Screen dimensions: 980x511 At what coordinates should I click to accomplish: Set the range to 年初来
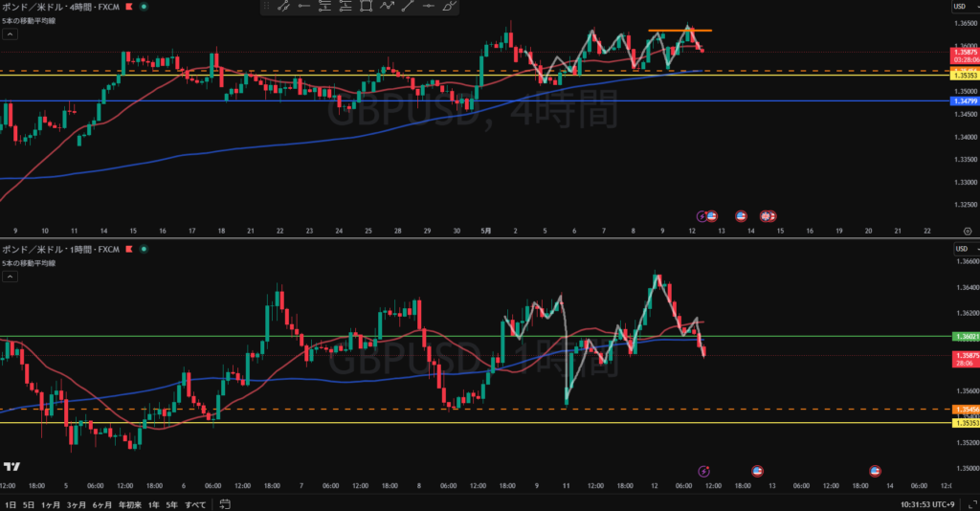130,504
